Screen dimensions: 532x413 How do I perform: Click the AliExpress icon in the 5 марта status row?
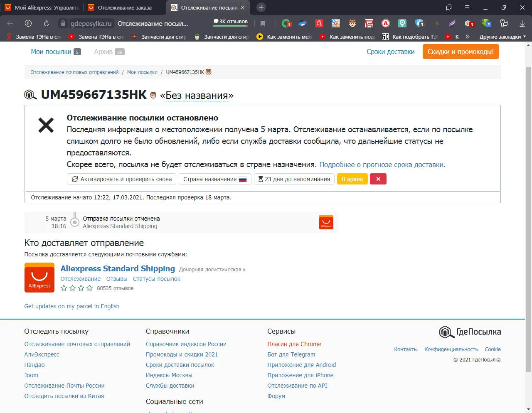(x=326, y=222)
